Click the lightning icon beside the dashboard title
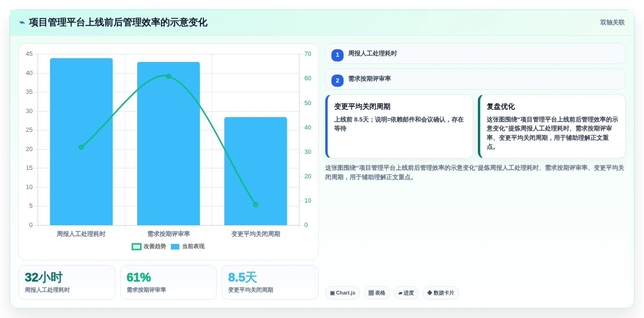The image size is (644, 318). coord(22,23)
